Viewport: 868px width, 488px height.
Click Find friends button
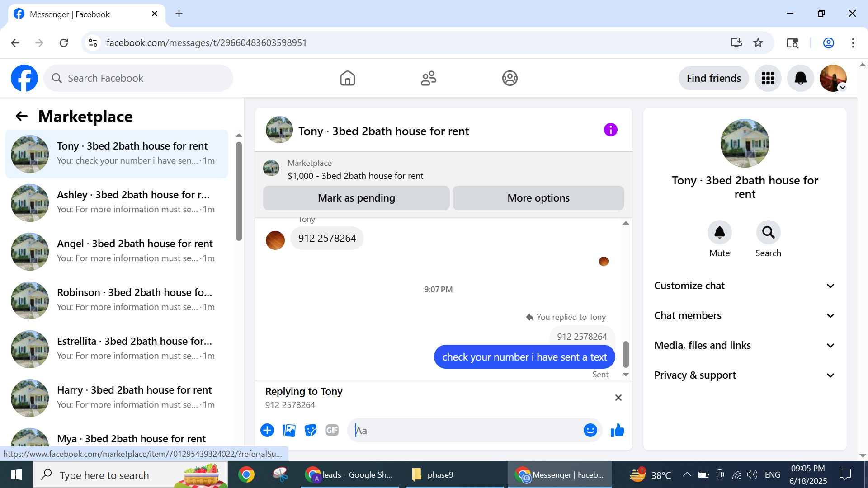713,78
